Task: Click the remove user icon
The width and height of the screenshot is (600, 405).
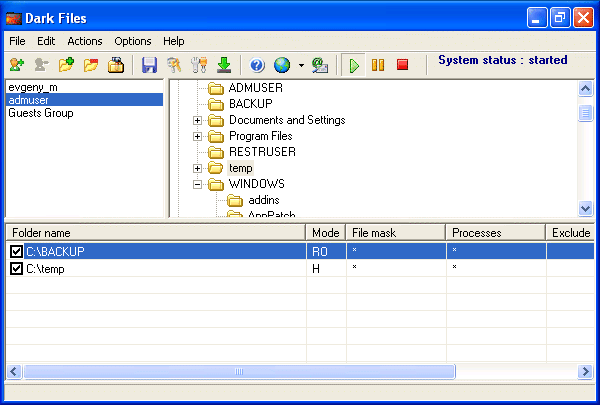Action: pyautogui.click(x=41, y=65)
